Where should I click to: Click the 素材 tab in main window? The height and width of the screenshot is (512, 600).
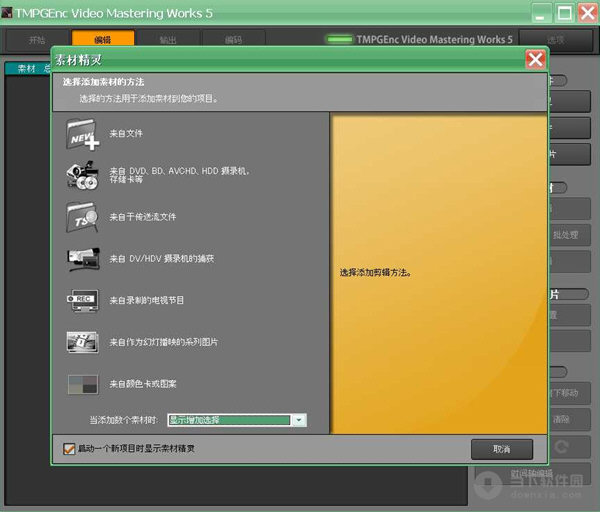[26, 68]
